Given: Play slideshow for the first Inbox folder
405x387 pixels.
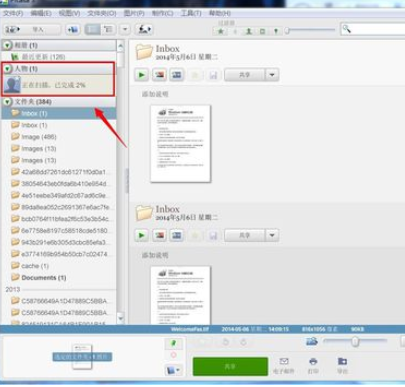Looking at the screenshot, I should coord(141,75).
